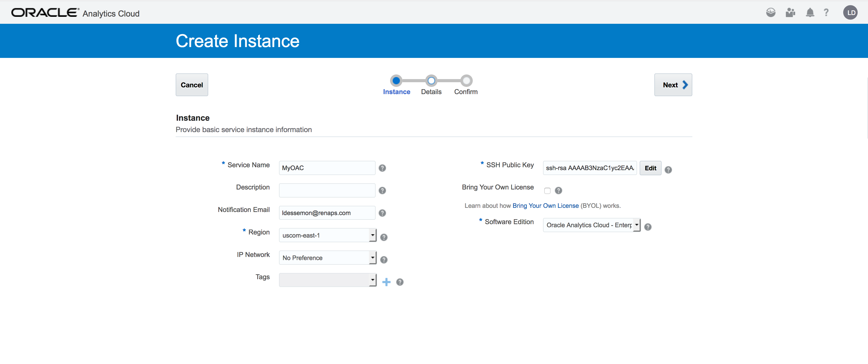Show help for Bring Your Own License
Image resolution: width=868 pixels, height=364 pixels.
click(558, 191)
